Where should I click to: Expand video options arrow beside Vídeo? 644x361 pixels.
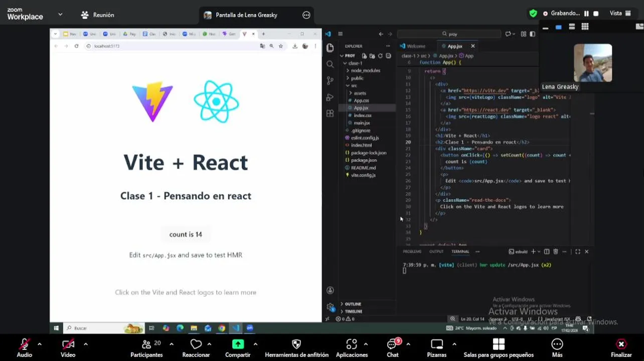click(85, 344)
